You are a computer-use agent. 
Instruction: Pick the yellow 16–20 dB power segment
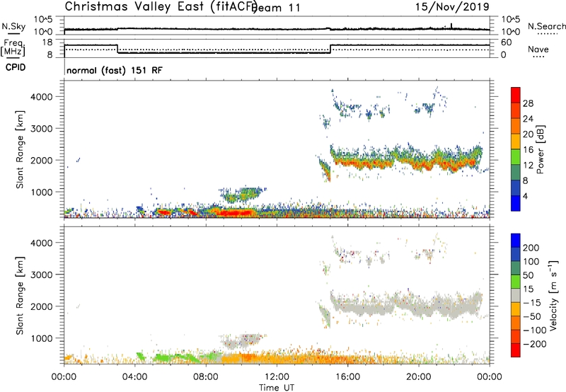tap(516, 141)
